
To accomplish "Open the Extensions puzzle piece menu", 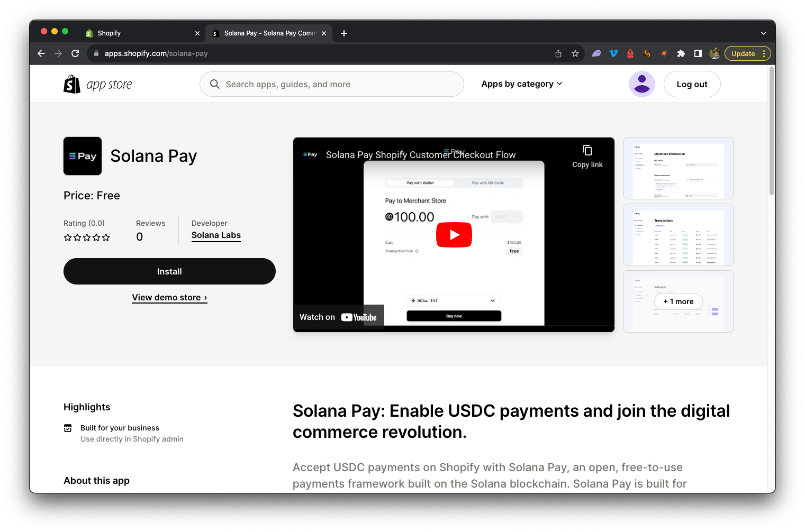I will [681, 53].
